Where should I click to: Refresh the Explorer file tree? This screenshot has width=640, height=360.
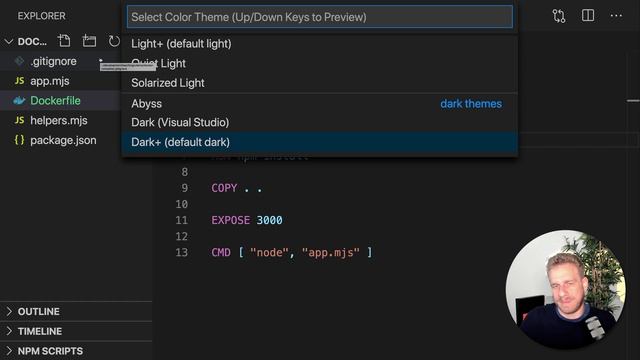pos(114,41)
